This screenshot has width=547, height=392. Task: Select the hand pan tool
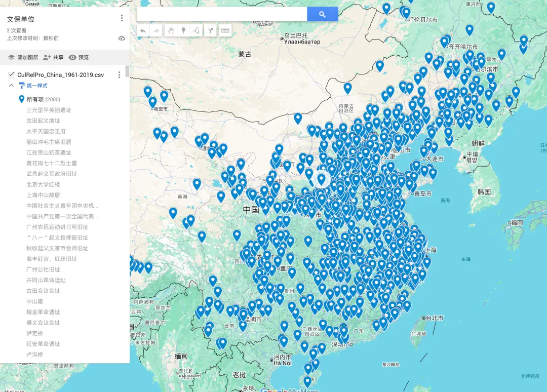pos(170,31)
